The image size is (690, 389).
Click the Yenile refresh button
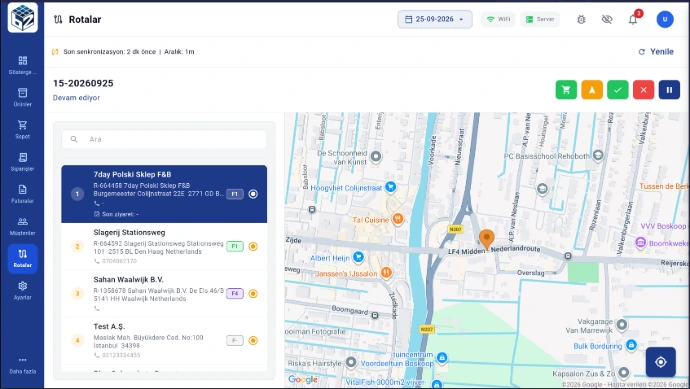coord(656,51)
